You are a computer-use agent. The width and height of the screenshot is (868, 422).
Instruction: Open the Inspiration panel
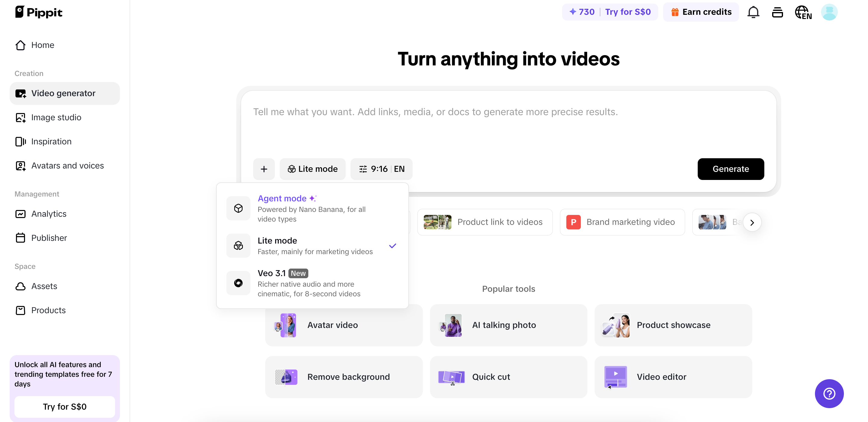pos(51,142)
